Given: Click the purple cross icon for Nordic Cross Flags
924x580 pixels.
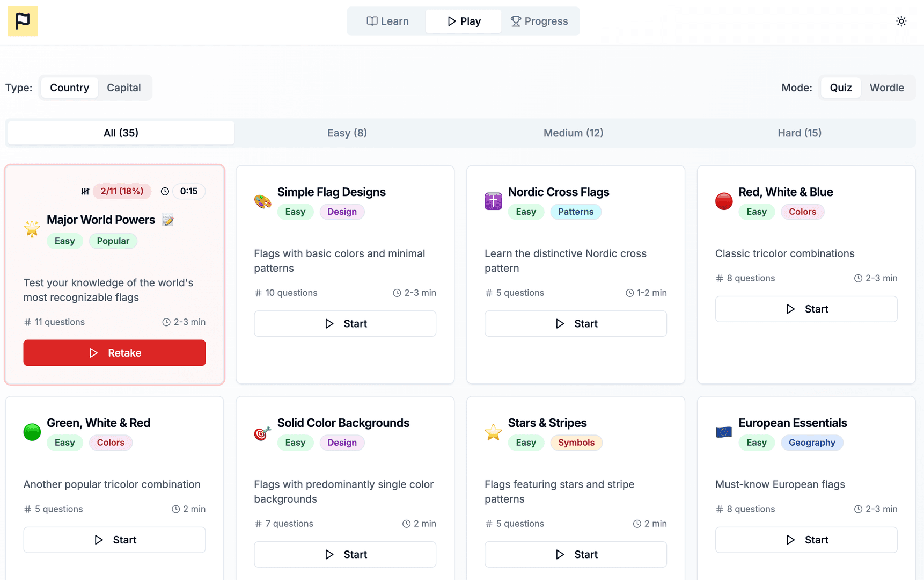Looking at the screenshot, I should coord(493,201).
